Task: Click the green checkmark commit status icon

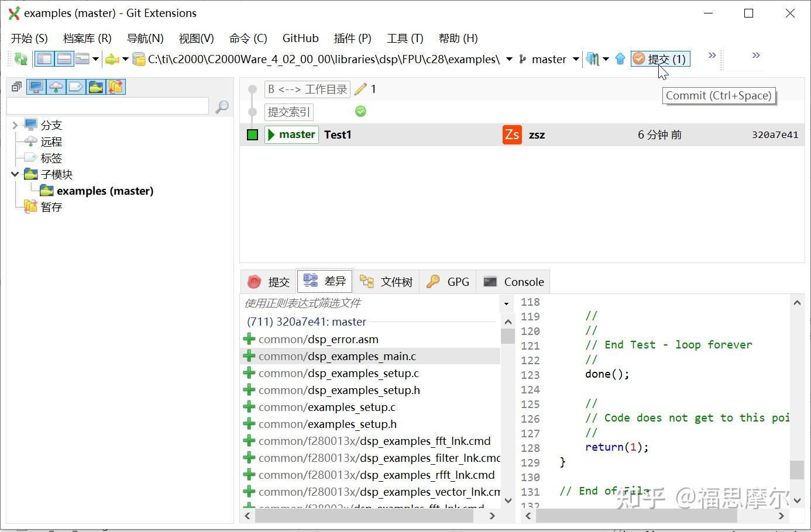Action: 360,111
